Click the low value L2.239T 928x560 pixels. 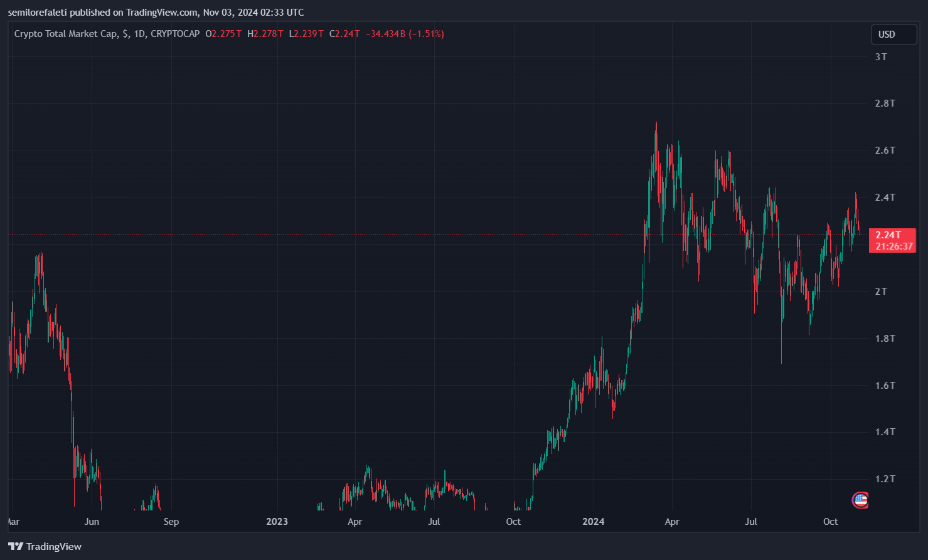pos(306,34)
